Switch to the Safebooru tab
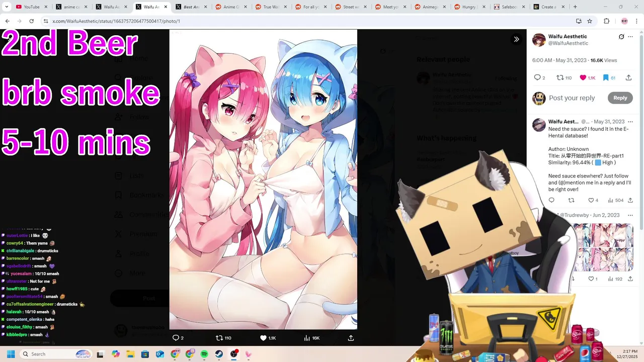The image size is (644, 362). click(509, 7)
